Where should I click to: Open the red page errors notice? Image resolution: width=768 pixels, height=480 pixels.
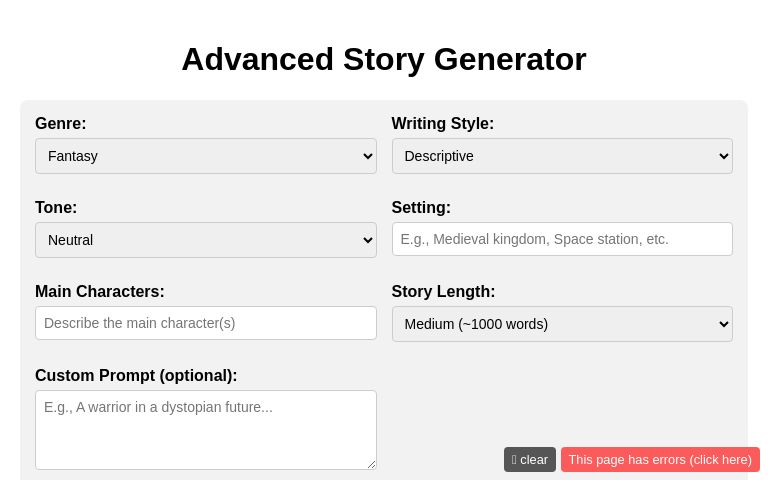(x=660, y=460)
